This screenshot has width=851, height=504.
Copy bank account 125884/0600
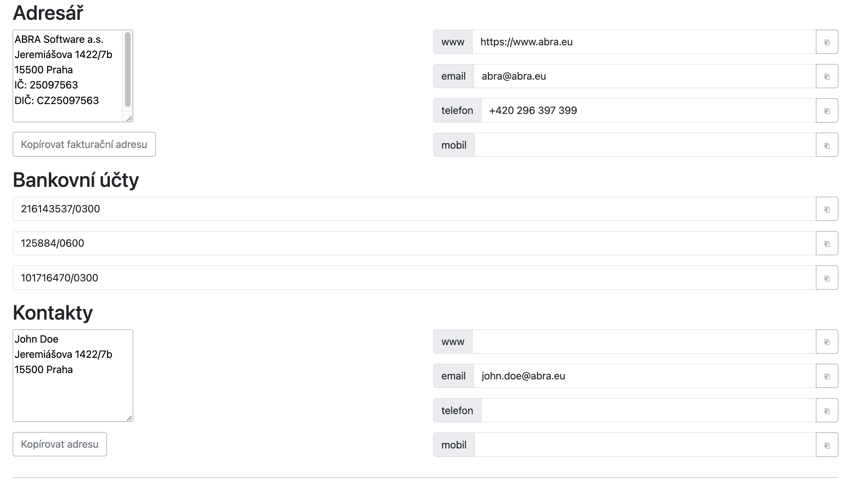pyautogui.click(x=827, y=244)
